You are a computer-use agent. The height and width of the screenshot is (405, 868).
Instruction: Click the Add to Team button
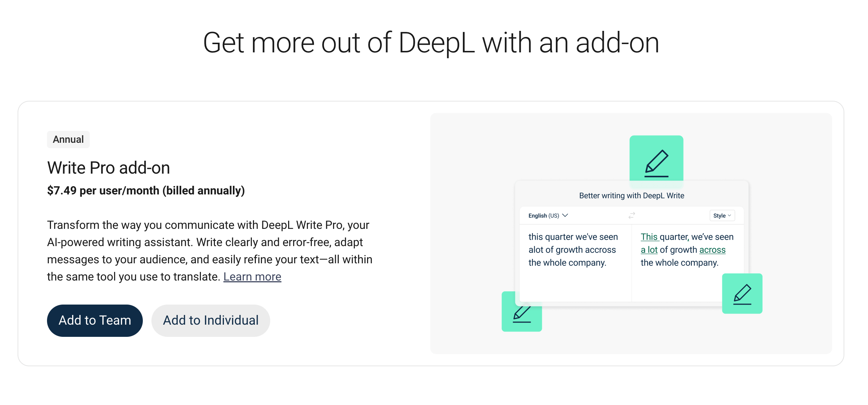click(94, 320)
